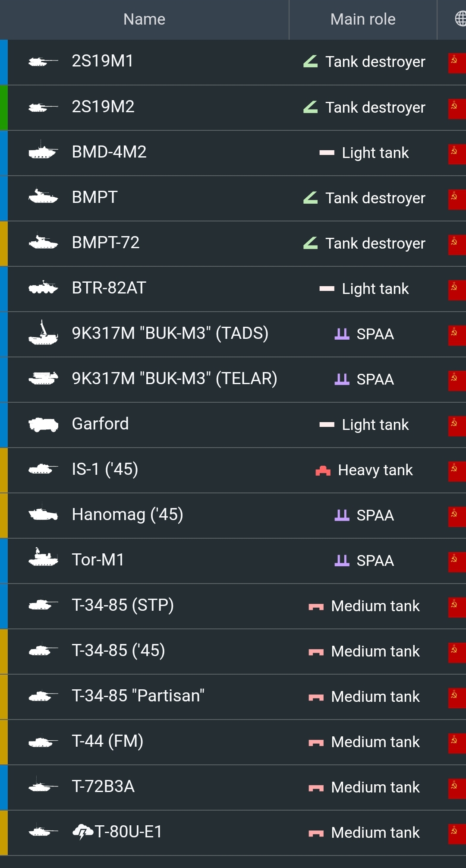
Task: Sort by the Main role column header
Action: tap(362, 19)
